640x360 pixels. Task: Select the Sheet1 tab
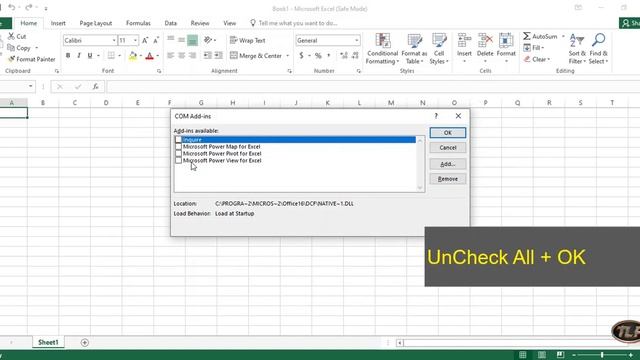[x=48, y=342]
